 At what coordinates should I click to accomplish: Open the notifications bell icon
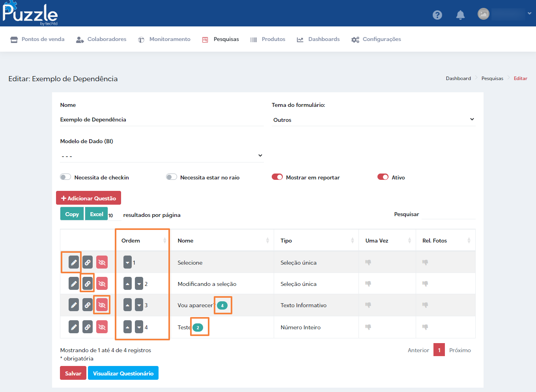pyautogui.click(x=460, y=15)
